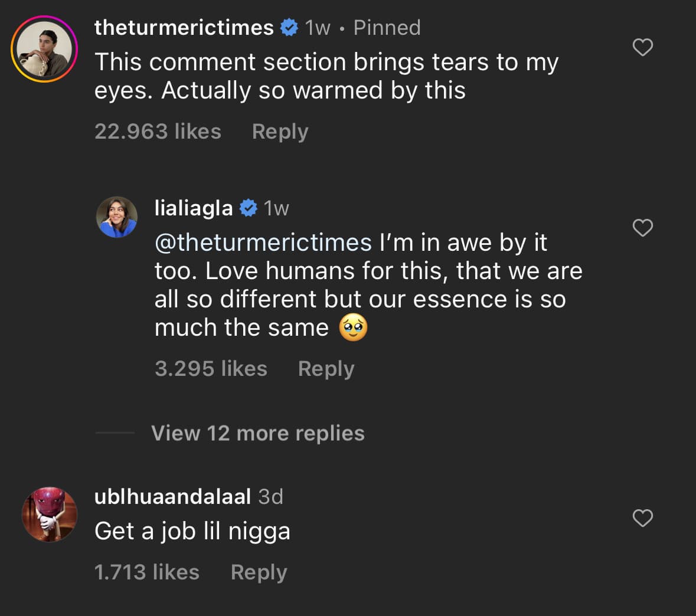Reply to lialiagla's comment
696x616 pixels.
[326, 369]
